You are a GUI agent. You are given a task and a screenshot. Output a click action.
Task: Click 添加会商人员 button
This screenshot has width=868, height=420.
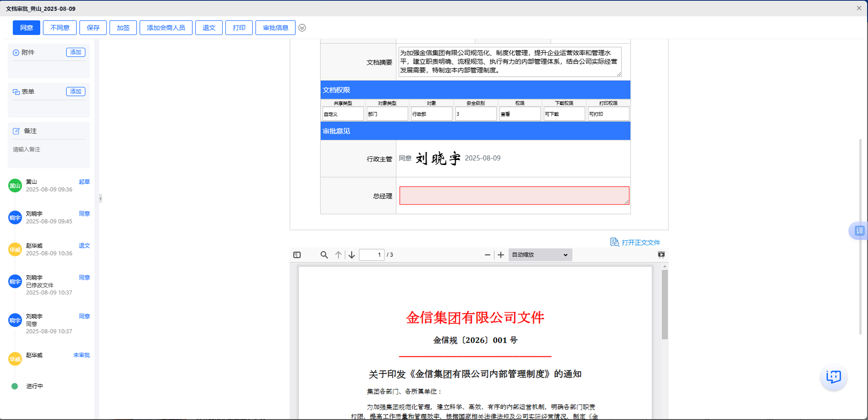[x=166, y=28]
